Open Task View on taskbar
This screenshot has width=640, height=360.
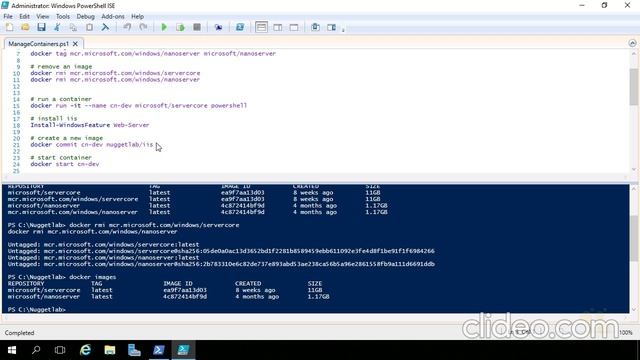60,350
